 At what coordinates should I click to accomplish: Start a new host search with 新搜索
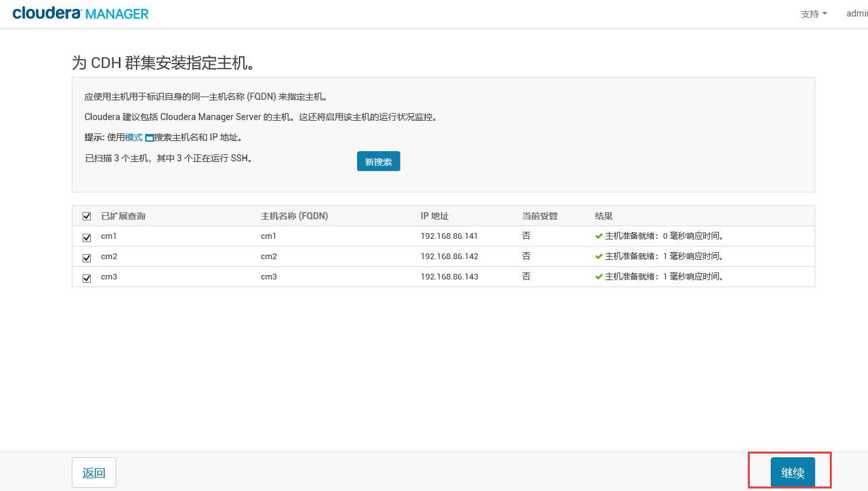pyautogui.click(x=379, y=161)
